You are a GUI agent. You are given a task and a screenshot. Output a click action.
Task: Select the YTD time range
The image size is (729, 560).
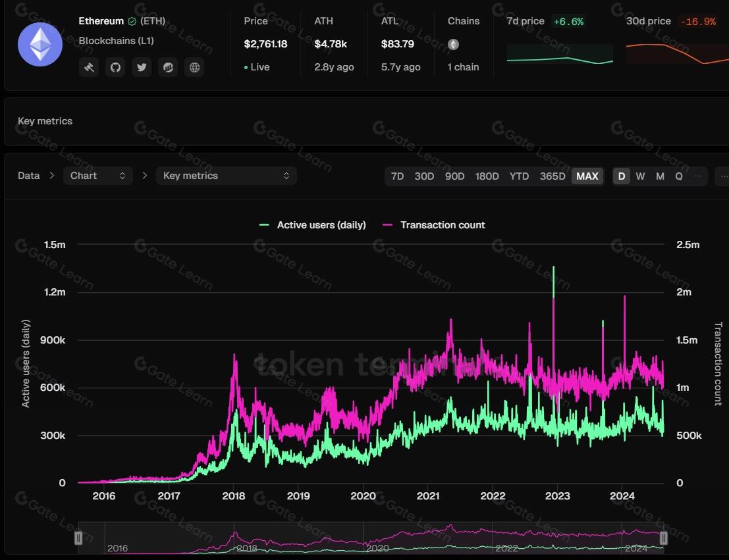pyautogui.click(x=519, y=176)
